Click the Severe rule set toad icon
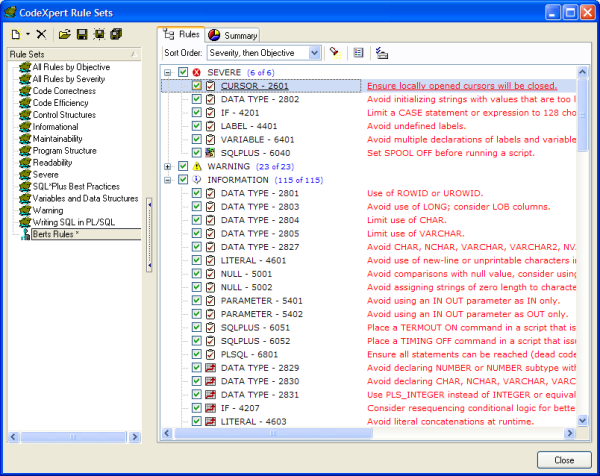Image resolution: width=600 pixels, height=476 pixels. point(25,174)
